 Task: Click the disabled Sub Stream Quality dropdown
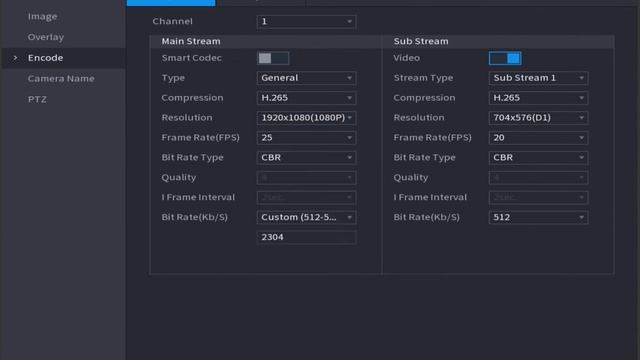(538, 178)
